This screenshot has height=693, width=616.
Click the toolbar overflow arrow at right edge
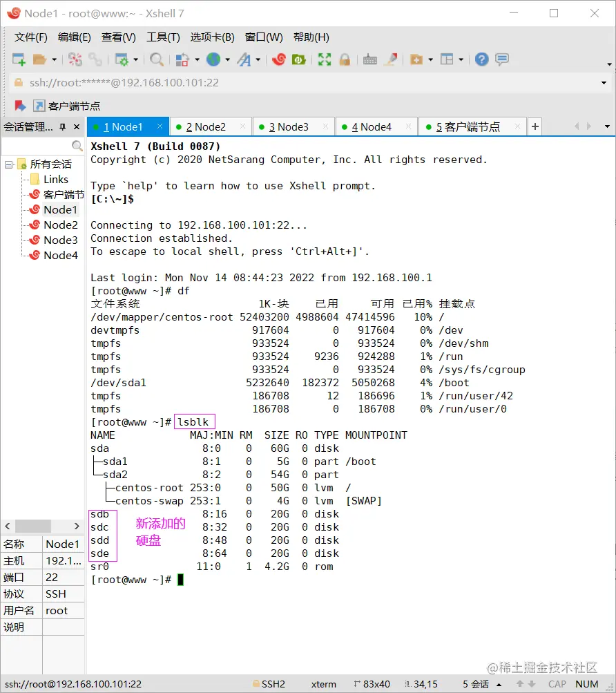pyautogui.click(x=609, y=64)
